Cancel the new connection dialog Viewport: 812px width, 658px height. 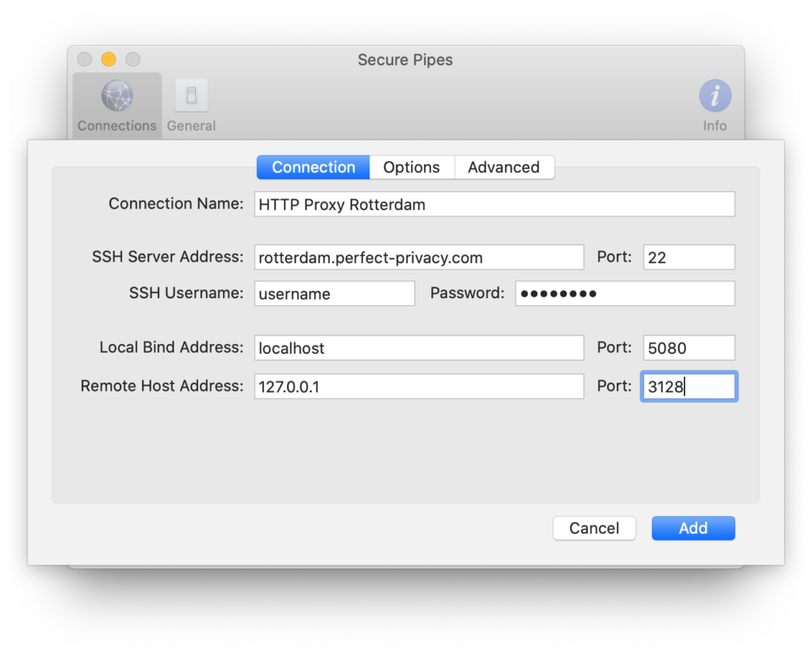point(594,528)
